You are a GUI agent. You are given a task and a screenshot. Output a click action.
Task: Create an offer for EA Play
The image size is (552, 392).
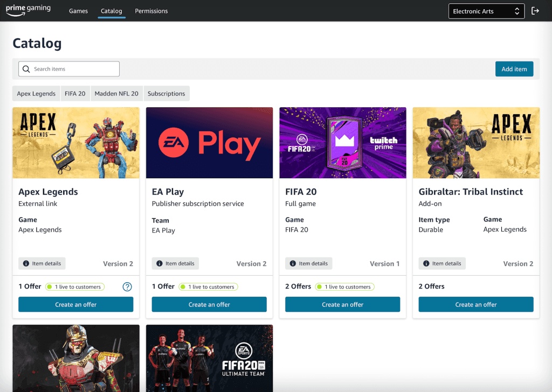pos(209,304)
